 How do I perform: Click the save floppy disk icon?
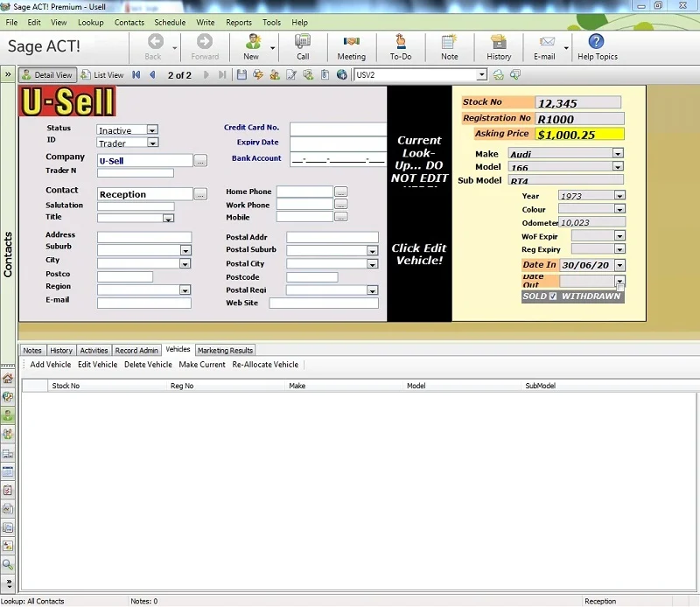coord(241,75)
